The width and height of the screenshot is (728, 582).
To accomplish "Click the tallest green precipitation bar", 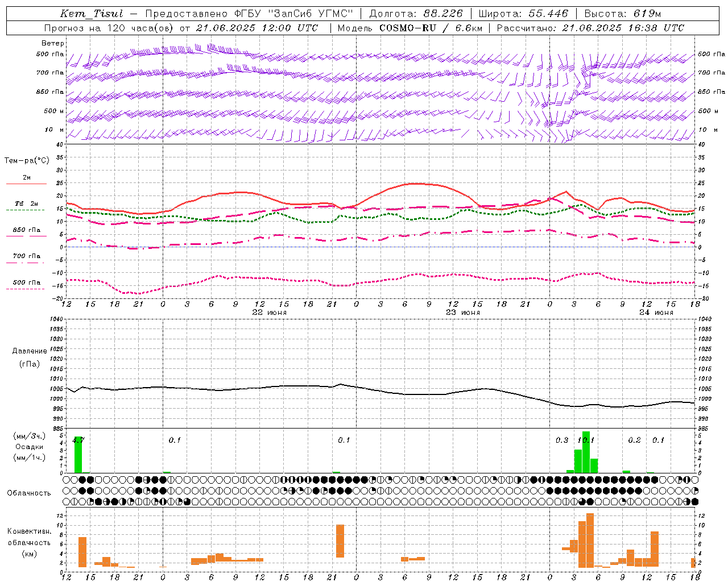I will pos(586,452).
